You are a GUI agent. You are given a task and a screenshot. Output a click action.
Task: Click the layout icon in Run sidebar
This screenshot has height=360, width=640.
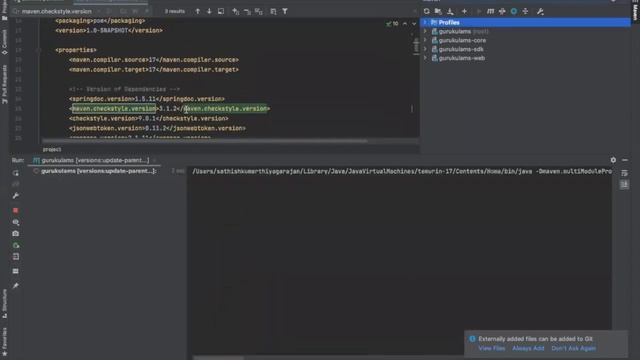tap(16, 271)
